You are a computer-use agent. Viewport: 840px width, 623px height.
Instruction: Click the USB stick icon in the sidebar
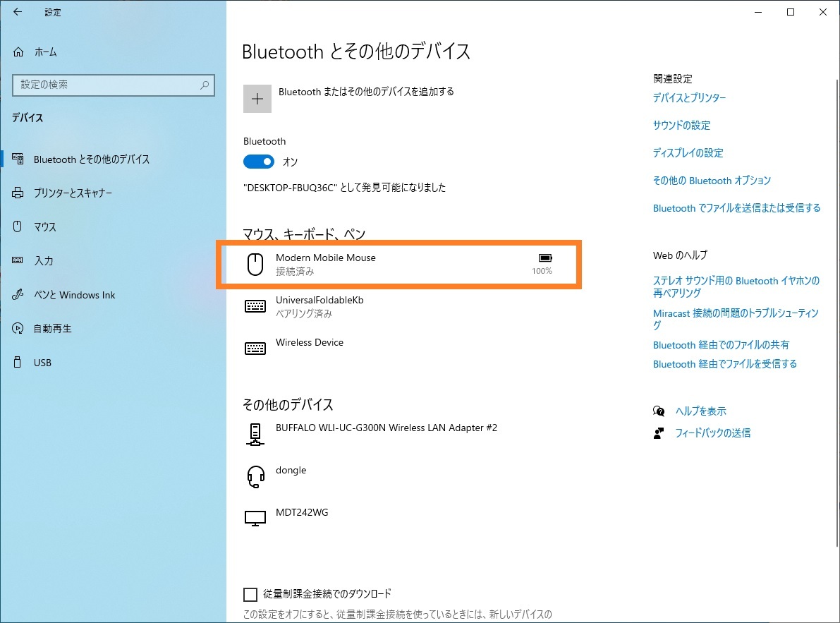(x=18, y=362)
